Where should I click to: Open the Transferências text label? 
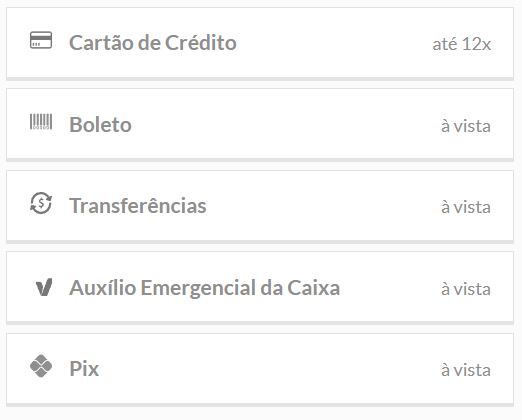(138, 206)
